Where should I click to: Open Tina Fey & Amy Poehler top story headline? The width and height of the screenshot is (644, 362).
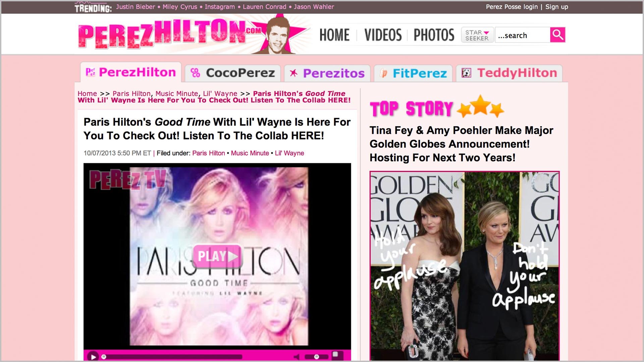(461, 144)
